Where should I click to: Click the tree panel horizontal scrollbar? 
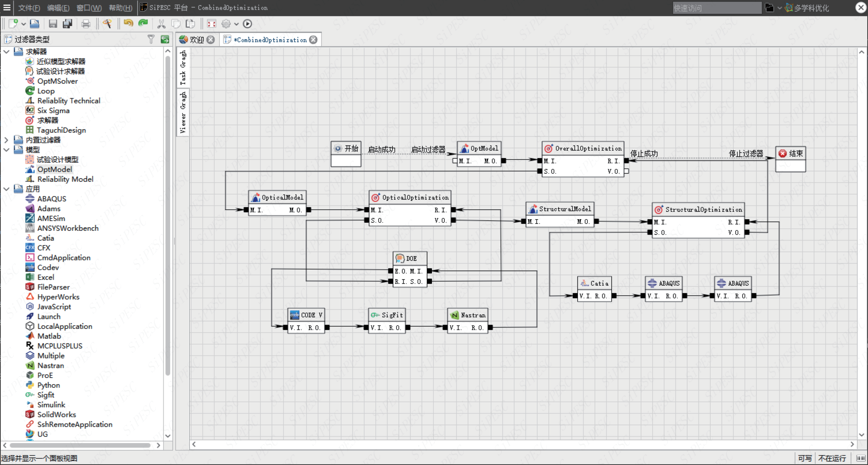coord(80,445)
